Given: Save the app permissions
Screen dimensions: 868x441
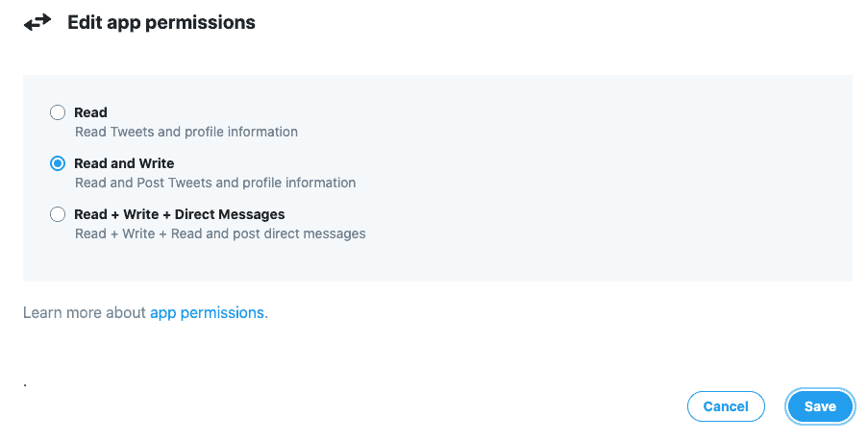Looking at the screenshot, I should pyautogui.click(x=820, y=406).
